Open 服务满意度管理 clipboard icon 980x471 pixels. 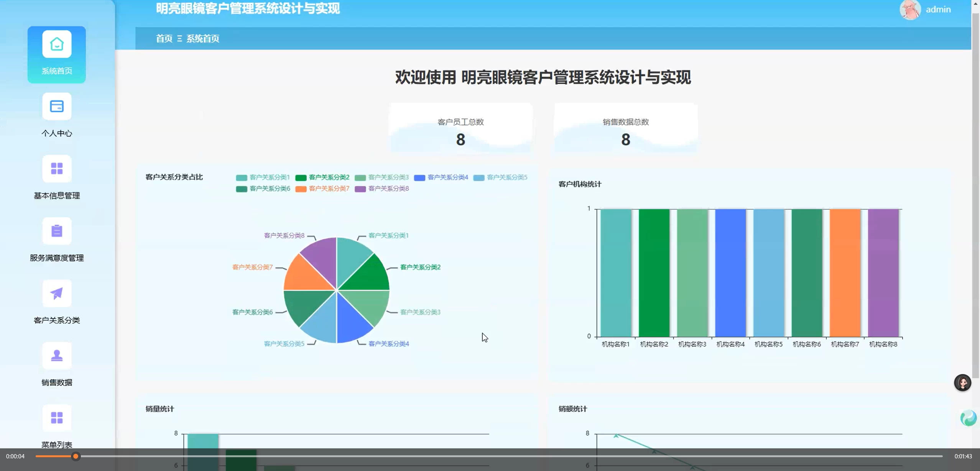tap(57, 231)
